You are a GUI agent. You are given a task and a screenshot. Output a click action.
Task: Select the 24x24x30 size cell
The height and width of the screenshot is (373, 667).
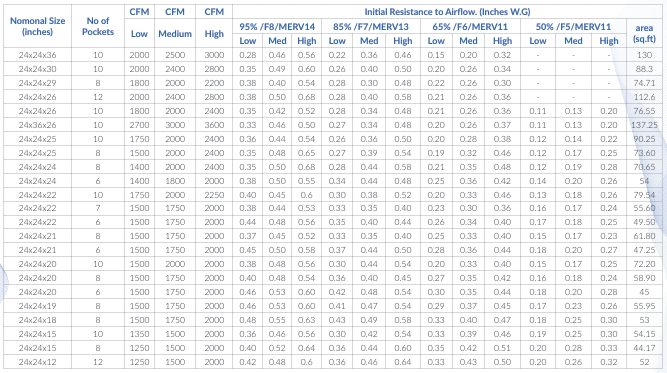(37, 69)
